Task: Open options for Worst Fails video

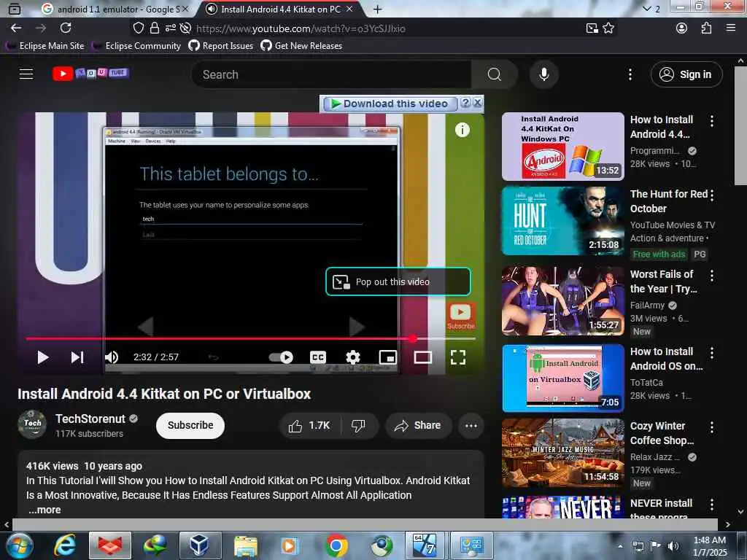Action: (712, 275)
